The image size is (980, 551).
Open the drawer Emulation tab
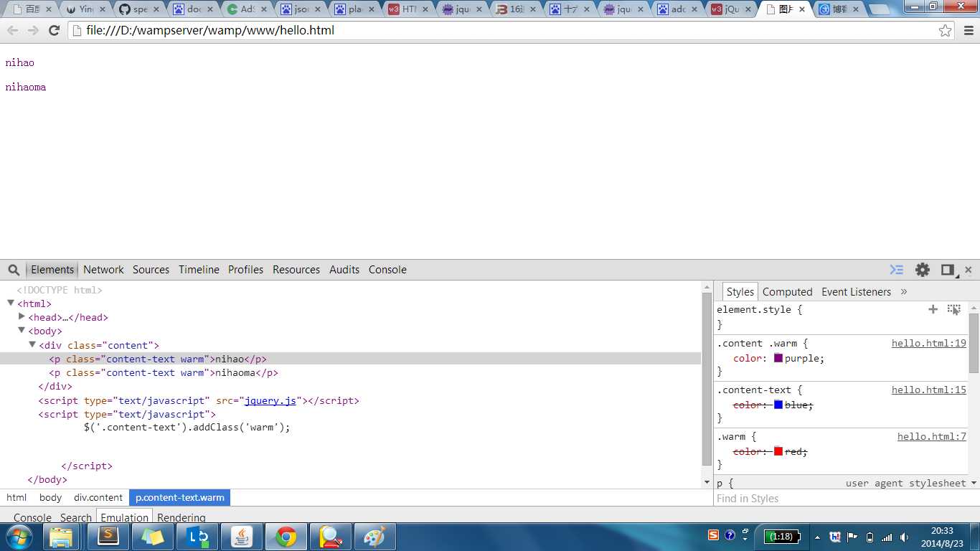coord(124,517)
